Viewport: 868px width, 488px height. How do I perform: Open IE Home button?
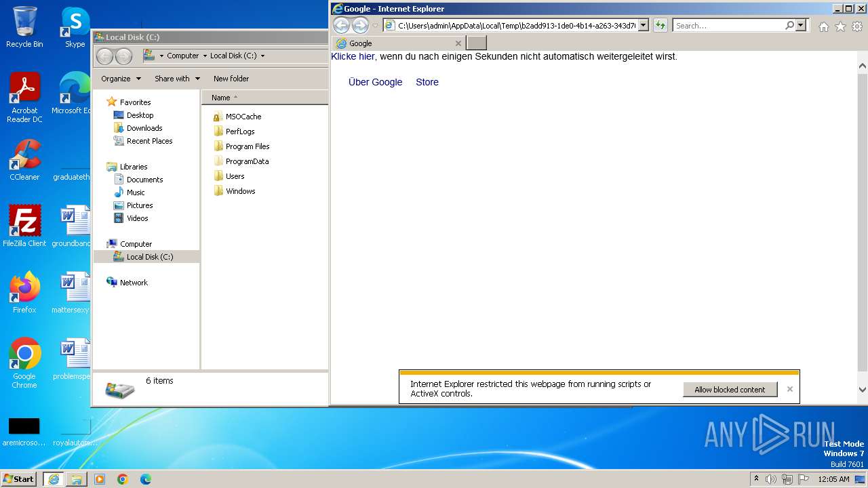pyautogui.click(x=823, y=26)
